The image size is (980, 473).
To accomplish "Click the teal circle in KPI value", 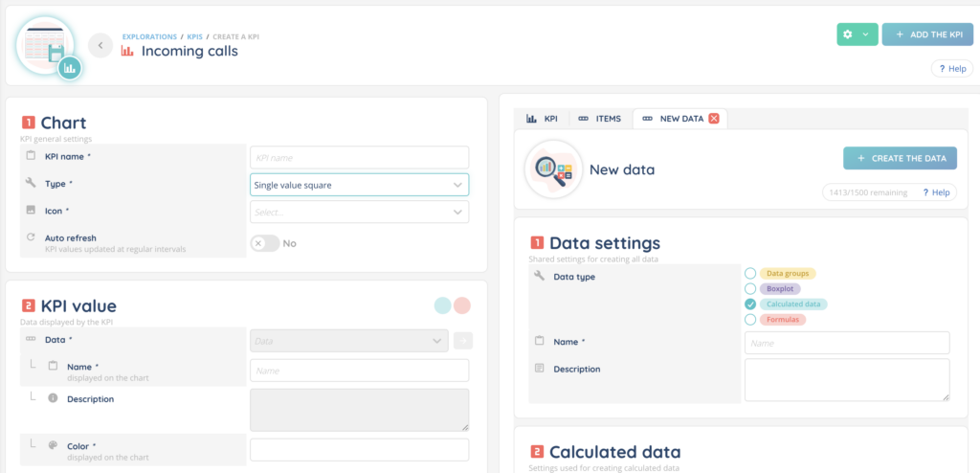I will [x=442, y=305].
